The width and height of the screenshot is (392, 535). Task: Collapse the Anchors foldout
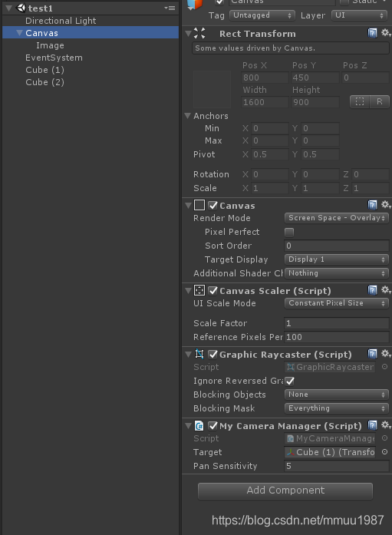(x=187, y=116)
